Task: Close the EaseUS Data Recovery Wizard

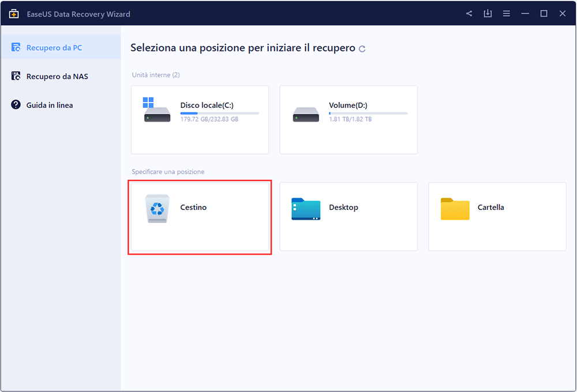Action: click(563, 14)
